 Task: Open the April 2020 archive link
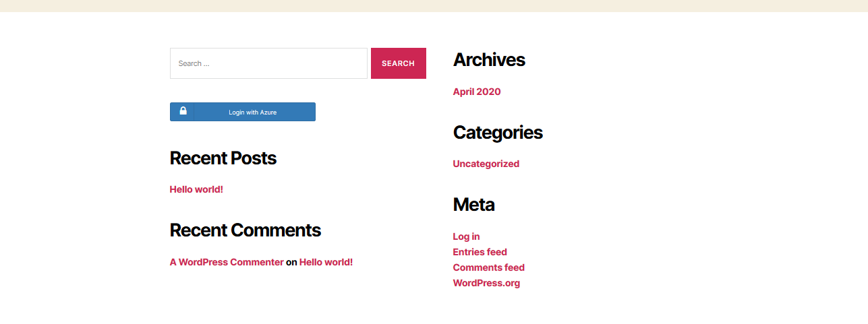pyautogui.click(x=477, y=92)
